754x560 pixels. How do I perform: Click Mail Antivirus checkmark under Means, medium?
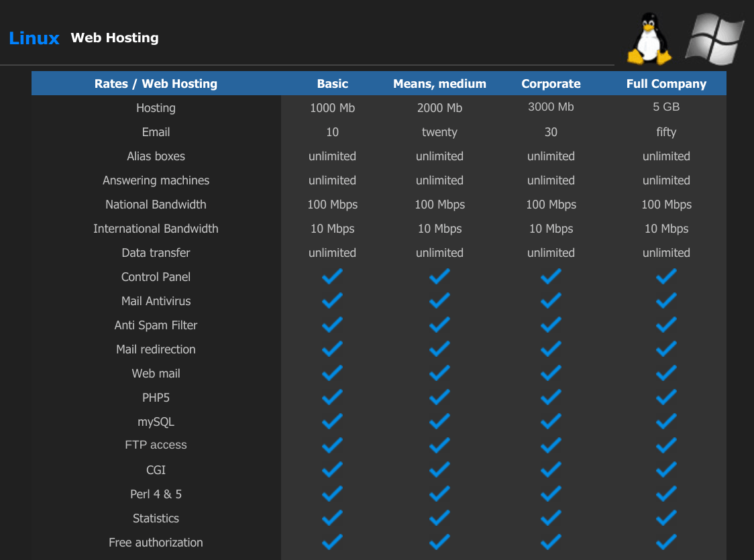click(x=439, y=300)
